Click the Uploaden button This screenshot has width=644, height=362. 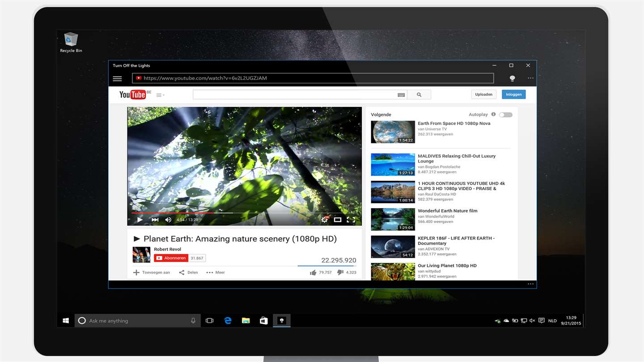(484, 94)
